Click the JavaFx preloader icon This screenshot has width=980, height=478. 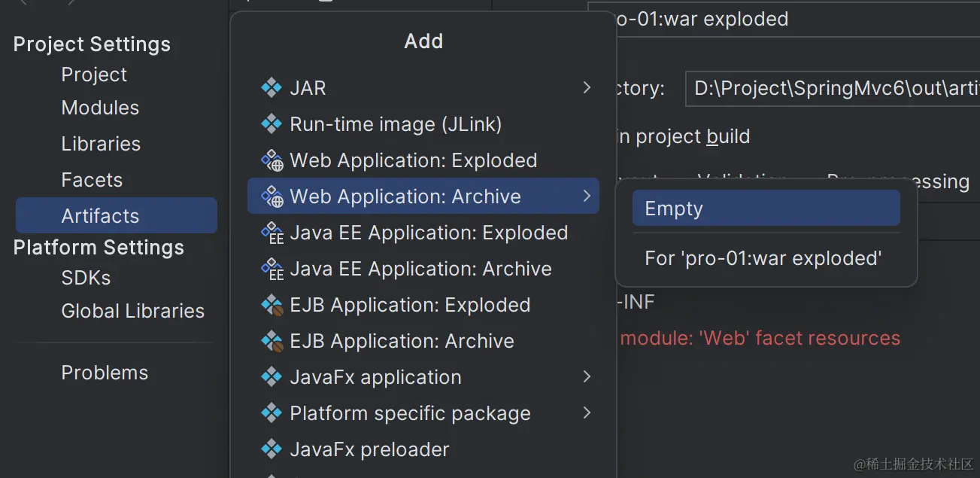(271, 449)
